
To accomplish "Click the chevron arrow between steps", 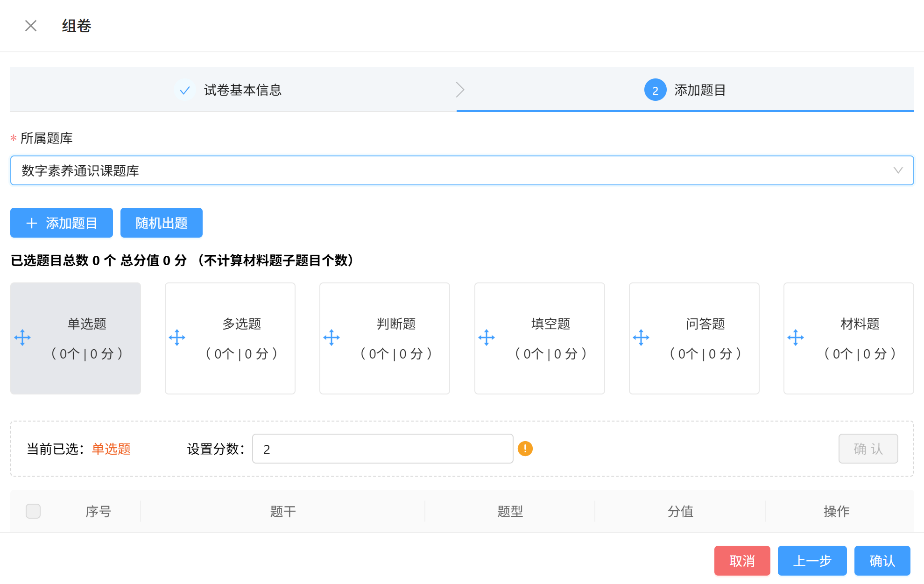I will point(460,90).
